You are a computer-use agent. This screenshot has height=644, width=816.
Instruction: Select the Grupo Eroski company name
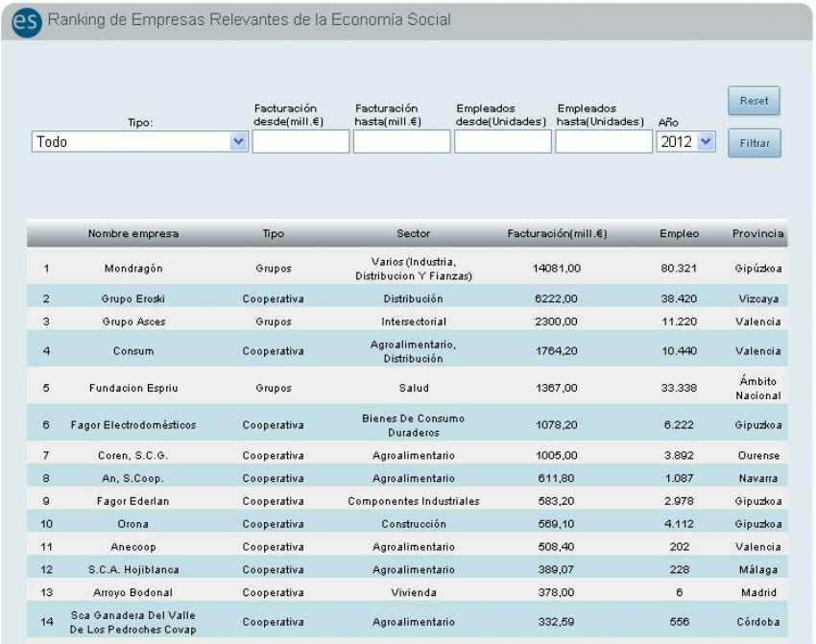[x=133, y=298]
